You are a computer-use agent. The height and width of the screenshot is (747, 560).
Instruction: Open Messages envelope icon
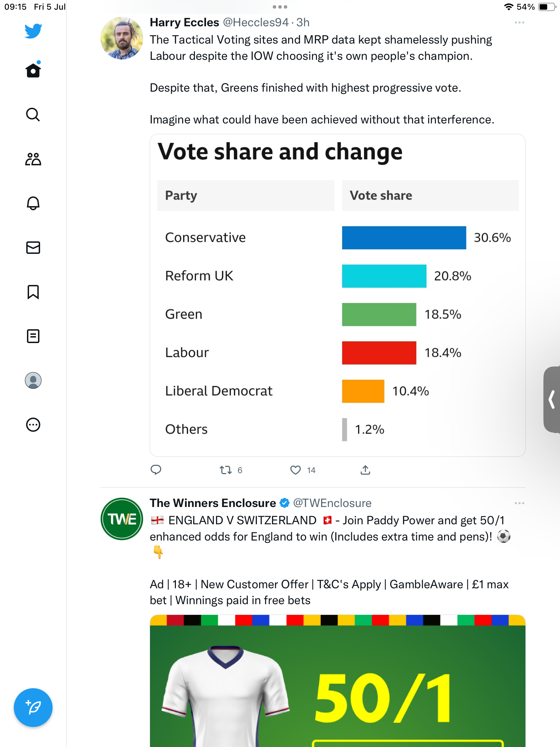tap(33, 248)
